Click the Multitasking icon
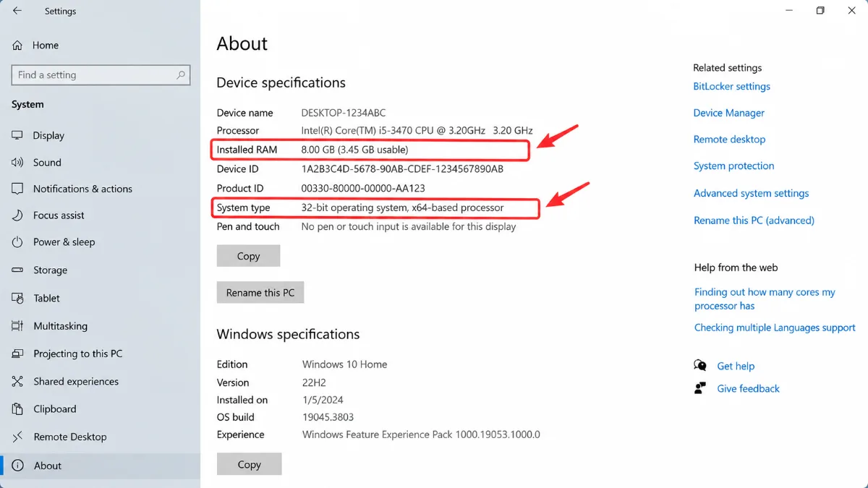This screenshot has height=488, width=868. pyautogui.click(x=18, y=326)
